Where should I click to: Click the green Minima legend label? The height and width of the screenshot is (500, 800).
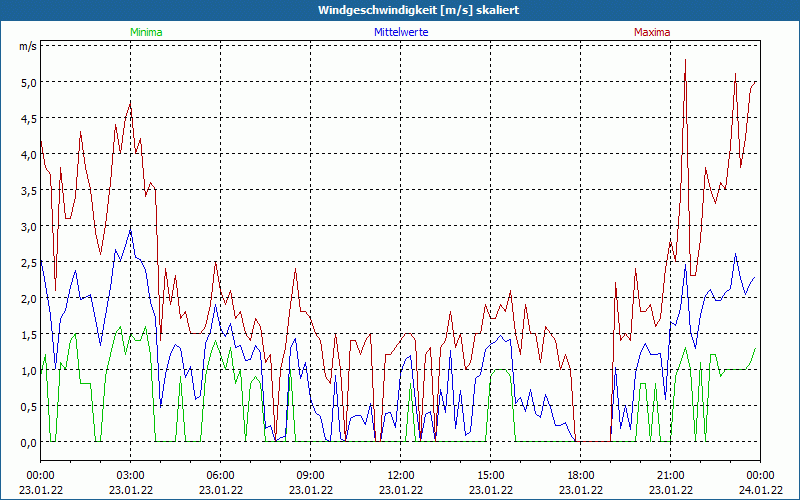point(145,32)
